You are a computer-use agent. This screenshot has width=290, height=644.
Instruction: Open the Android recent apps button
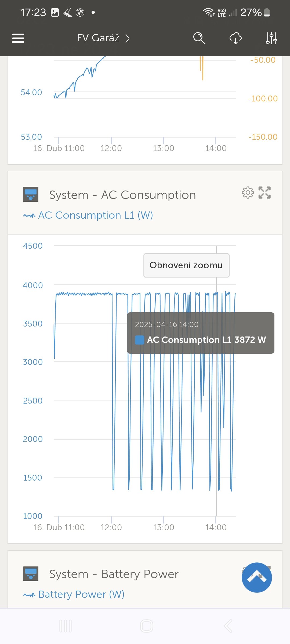[x=66, y=626]
